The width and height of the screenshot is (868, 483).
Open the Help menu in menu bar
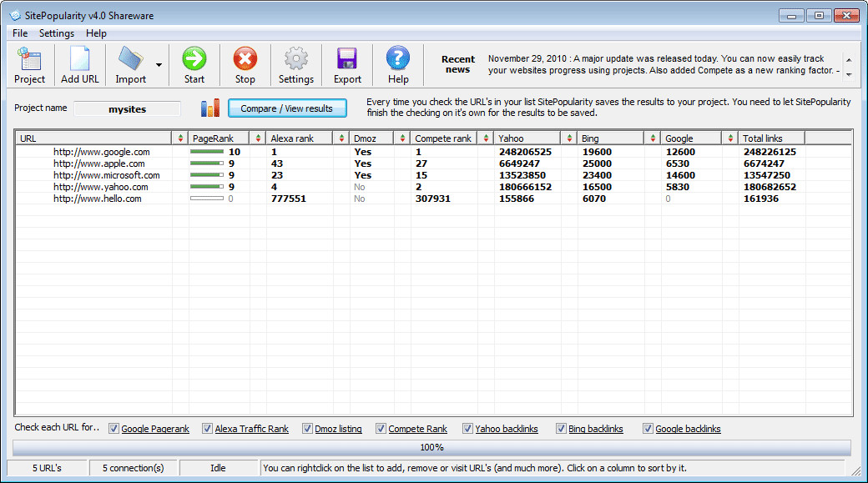[x=96, y=33]
